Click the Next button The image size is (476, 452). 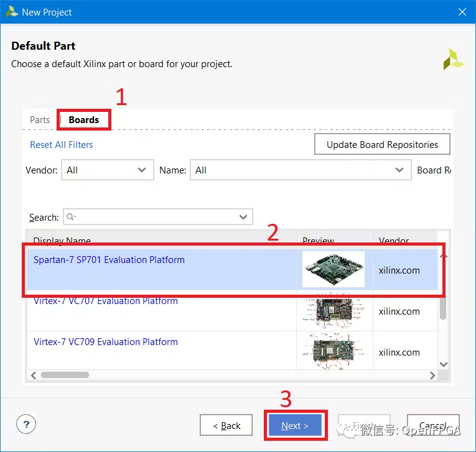295,425
